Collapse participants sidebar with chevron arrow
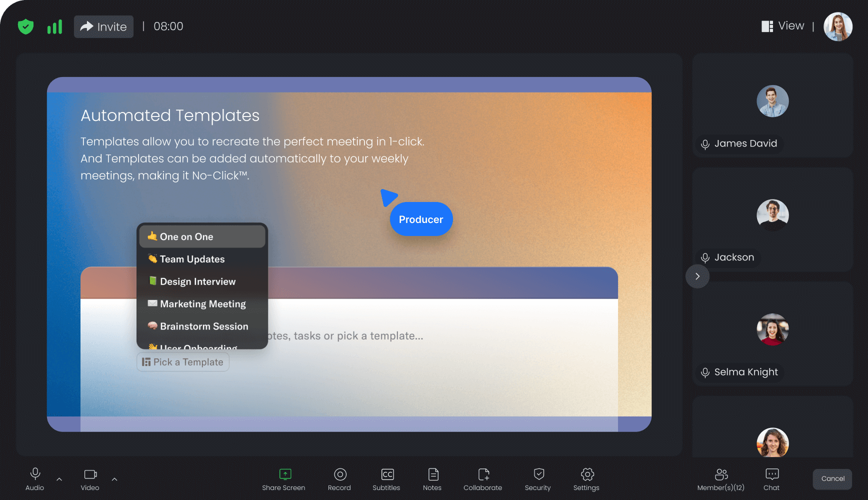This screenshot has height=500, width=868. point(697,276)
